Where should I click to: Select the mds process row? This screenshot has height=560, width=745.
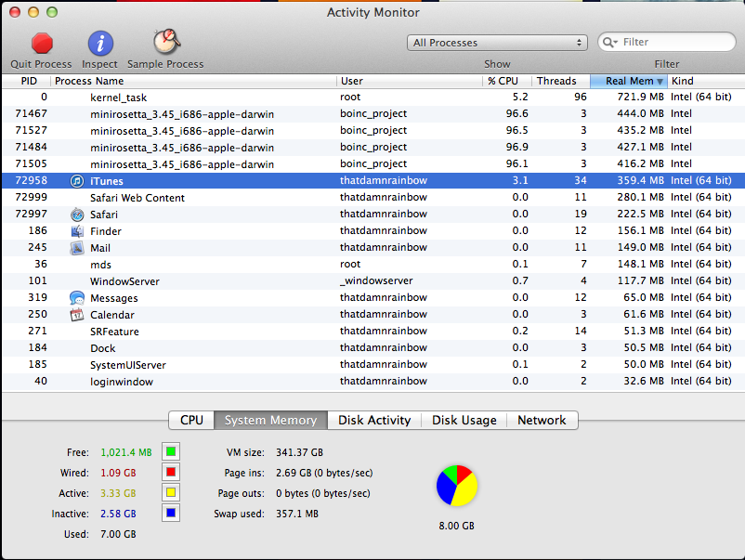pos(373,265)
